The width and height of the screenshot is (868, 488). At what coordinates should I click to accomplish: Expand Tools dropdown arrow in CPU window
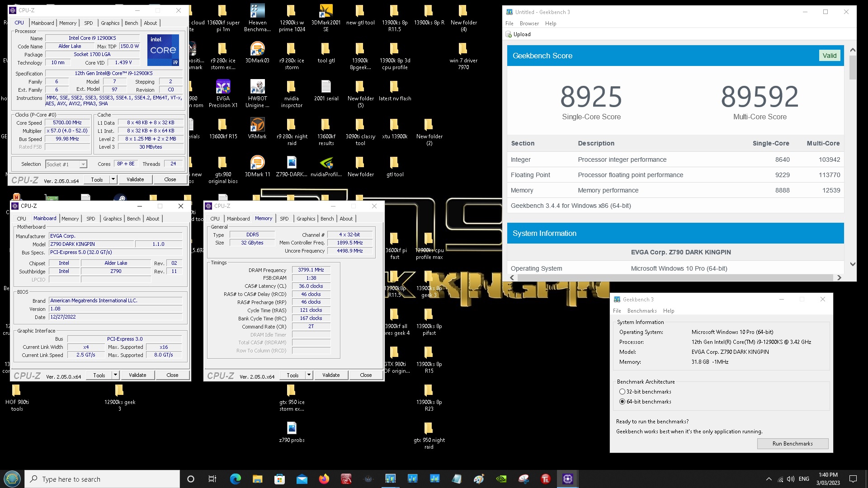click(x=113, y=179)
